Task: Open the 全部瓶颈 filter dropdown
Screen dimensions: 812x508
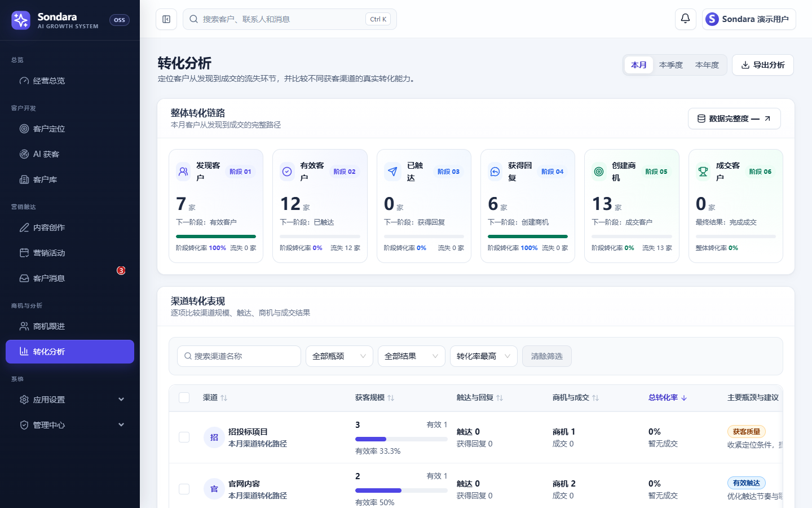Action: pos(339,356)
